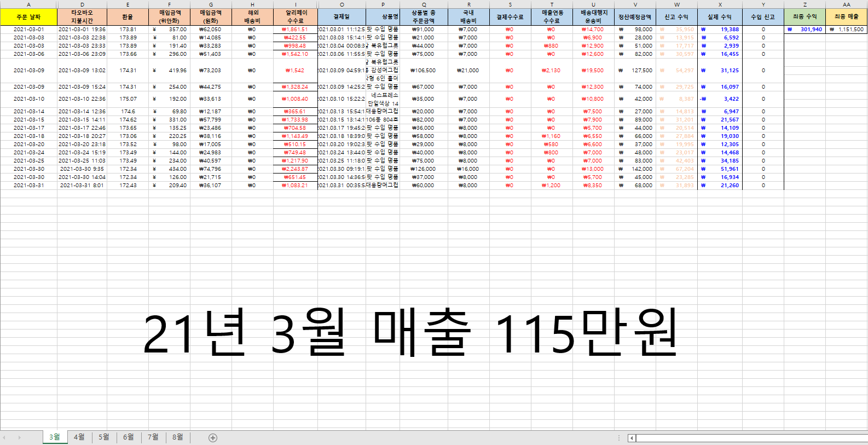Click the yellow 주문 날짜 header cell
Viewport: 868px width, 445px height.
(28, 17)
